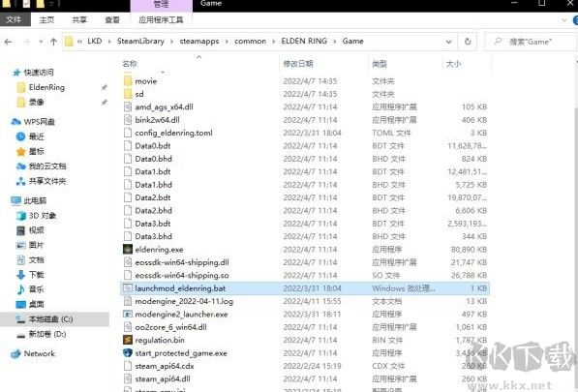
Task: Select the eossdk-win64-shipping.so file name
Action: pyautogui.click(x=182, y=275)
